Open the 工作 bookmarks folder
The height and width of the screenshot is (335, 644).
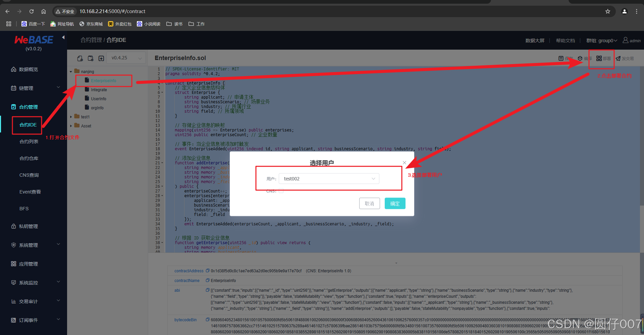pos(197,24)
